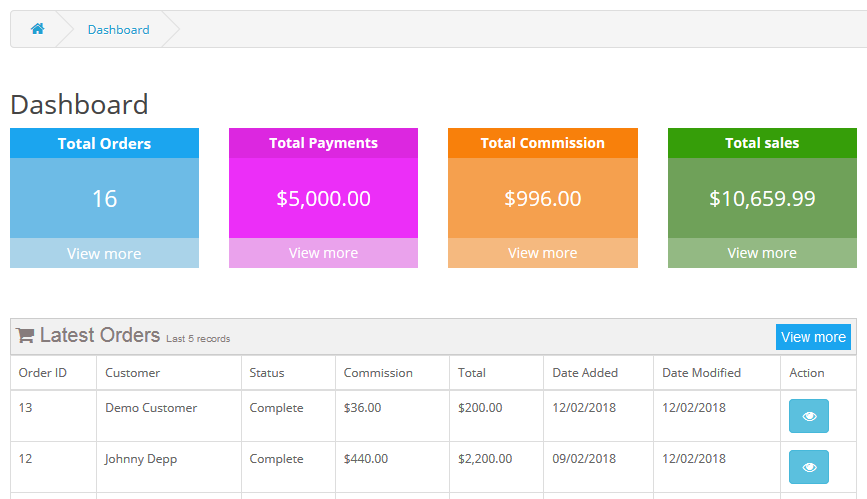Click the Total Orders value 16
The image size is (867, 499).
105,199
